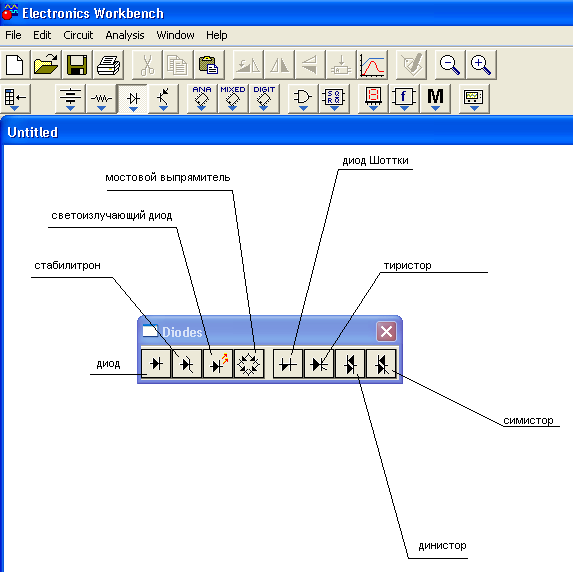The height and width of the screenshot is (572, 573).
Task: Save the circuit using the floppy disk icon
Action: [x=77, y=65]
